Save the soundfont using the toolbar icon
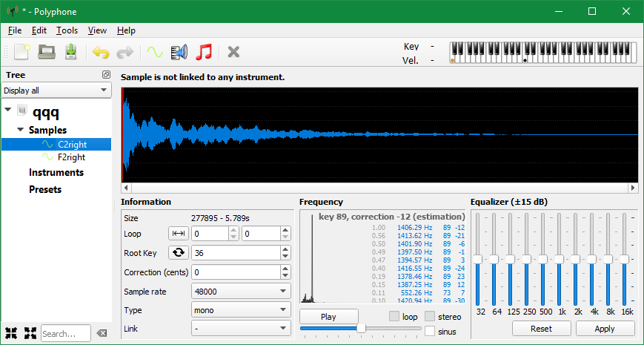 pos(70,52)
